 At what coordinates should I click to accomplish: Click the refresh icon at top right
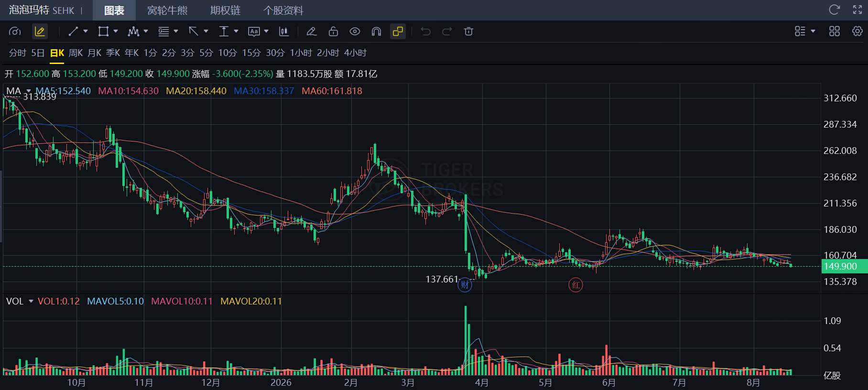(835, 10)
